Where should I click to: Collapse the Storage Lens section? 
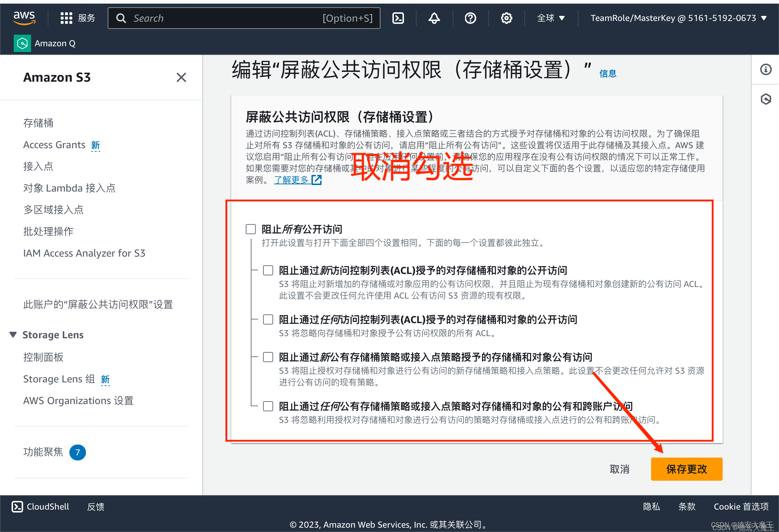[13, 335]
